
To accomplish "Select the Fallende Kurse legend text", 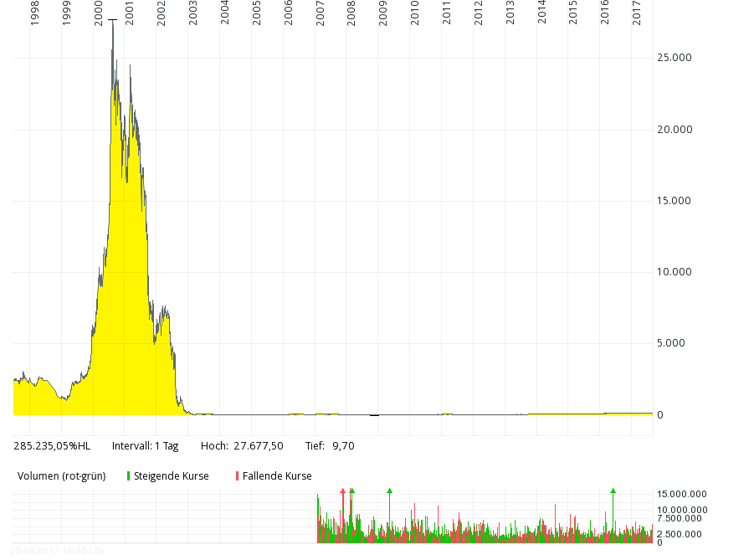I will tap(277, 476).
